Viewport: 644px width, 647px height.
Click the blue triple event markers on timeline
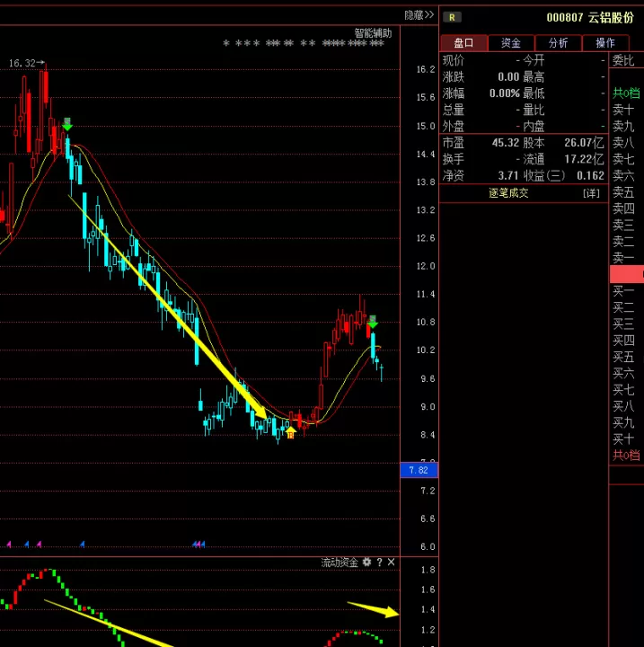point(198,545)
